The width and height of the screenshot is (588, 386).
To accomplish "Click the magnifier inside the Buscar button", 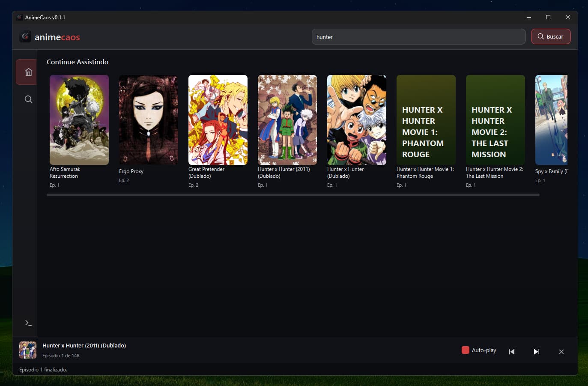I will tap(540, 36).
